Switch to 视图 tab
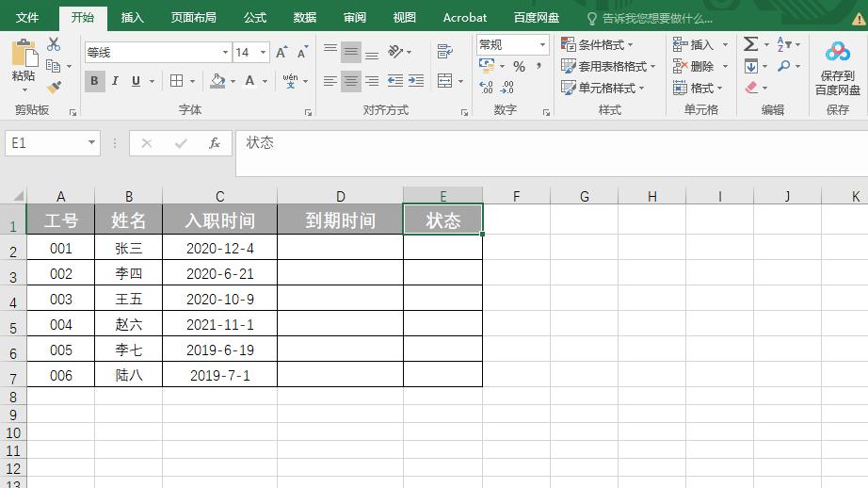 point(404,17)
